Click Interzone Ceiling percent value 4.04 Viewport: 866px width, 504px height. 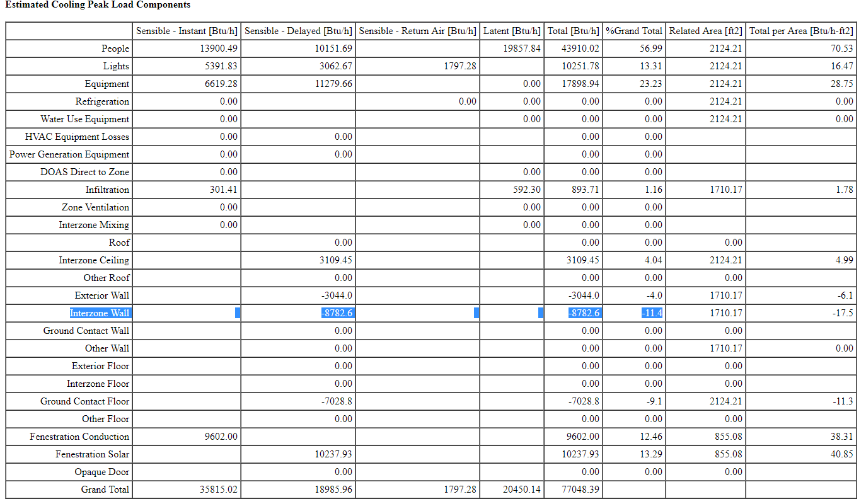pyautogui.click(x=654, y=260)
